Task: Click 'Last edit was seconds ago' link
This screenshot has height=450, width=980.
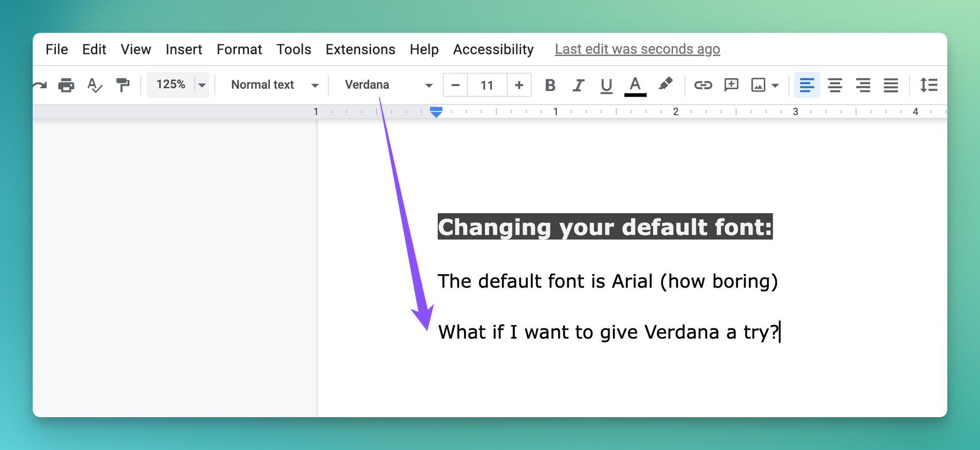Action: click(637, 49)
